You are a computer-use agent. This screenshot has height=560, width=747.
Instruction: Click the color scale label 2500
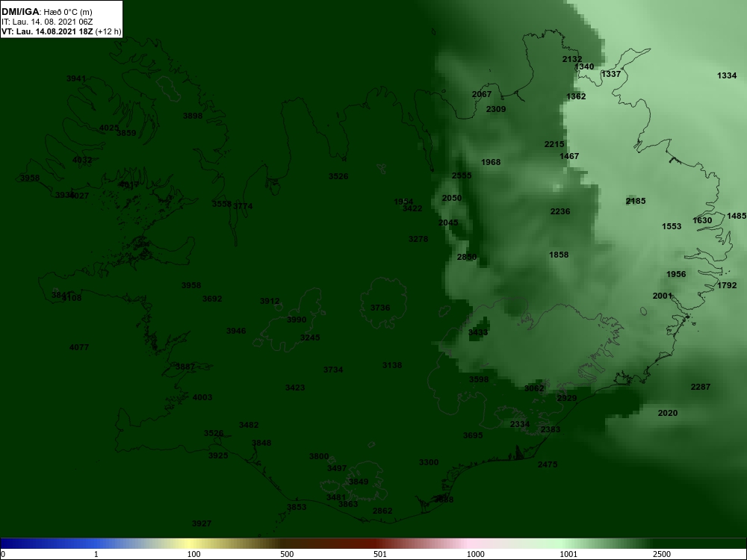click(x=662, y=554)
